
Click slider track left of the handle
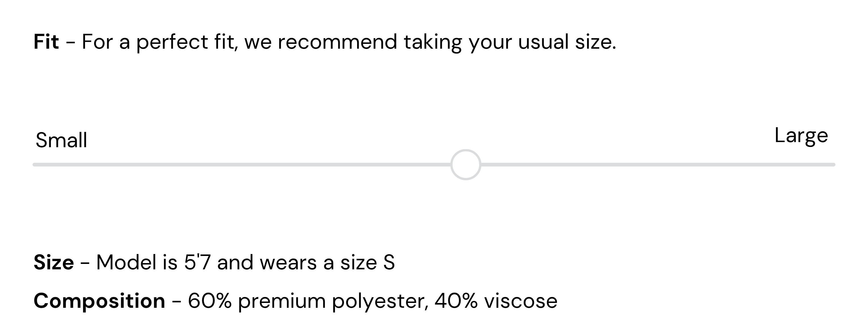coord(243,165)
